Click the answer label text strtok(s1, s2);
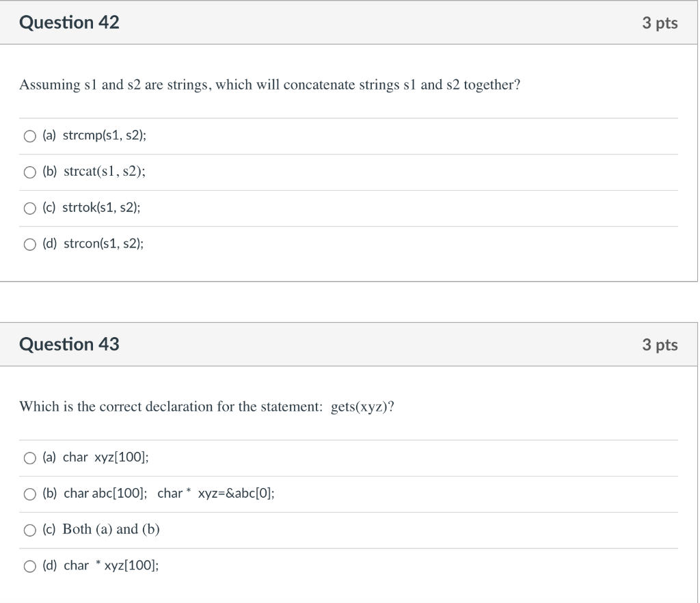The width and height of the screenshot is (700, 603). click(101, 208)
